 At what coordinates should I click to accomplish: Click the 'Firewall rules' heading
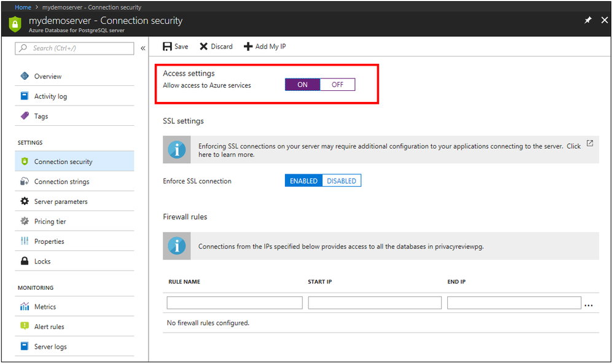pyautogui.click(x=185, y=217)
